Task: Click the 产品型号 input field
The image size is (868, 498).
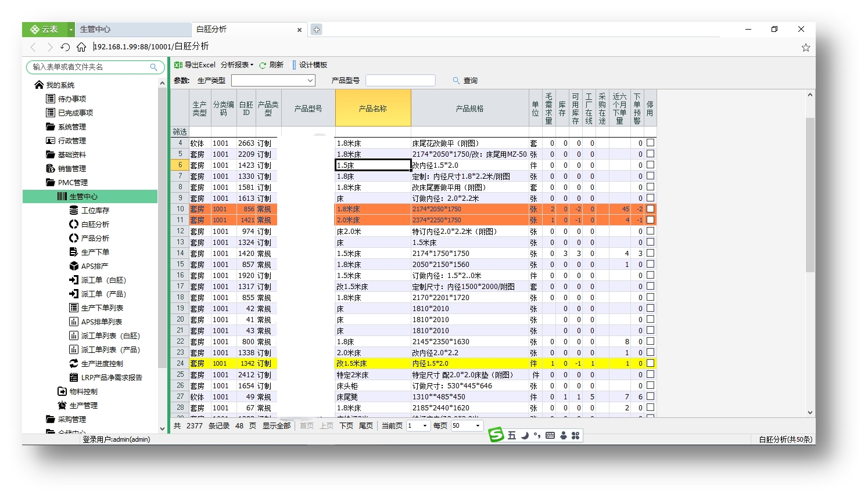Action: click(400, 81)
